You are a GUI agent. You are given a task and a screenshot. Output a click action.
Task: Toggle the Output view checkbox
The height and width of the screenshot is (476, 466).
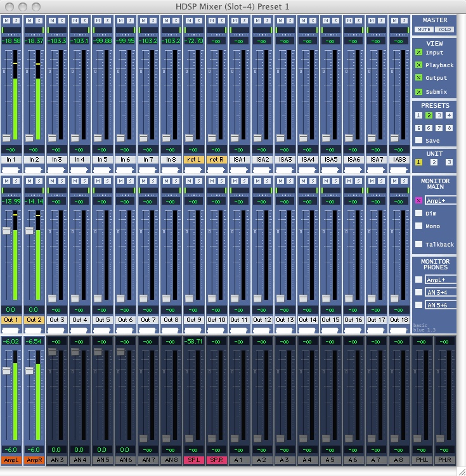pyautogui.click(x=418, y=78)
